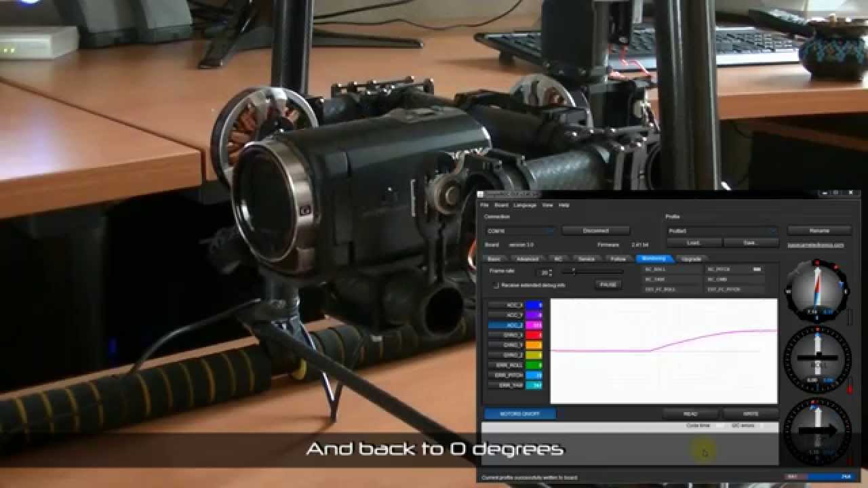868x488 pixels.
Task: Open the COM port connection dropdown
Action: (x=520, y=231)
